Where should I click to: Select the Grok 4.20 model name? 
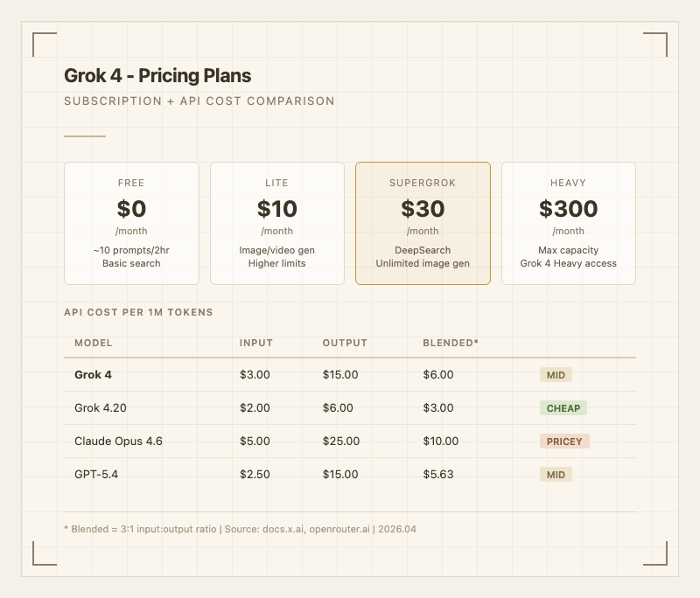103,408
